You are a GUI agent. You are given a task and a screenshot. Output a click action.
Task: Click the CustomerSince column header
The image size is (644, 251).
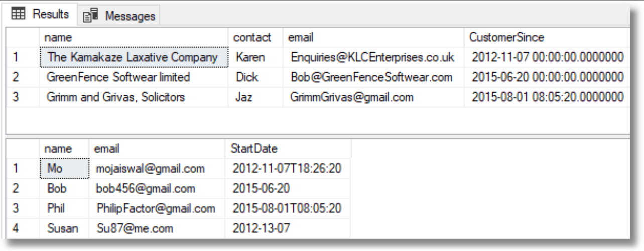(x=546, y=37)
